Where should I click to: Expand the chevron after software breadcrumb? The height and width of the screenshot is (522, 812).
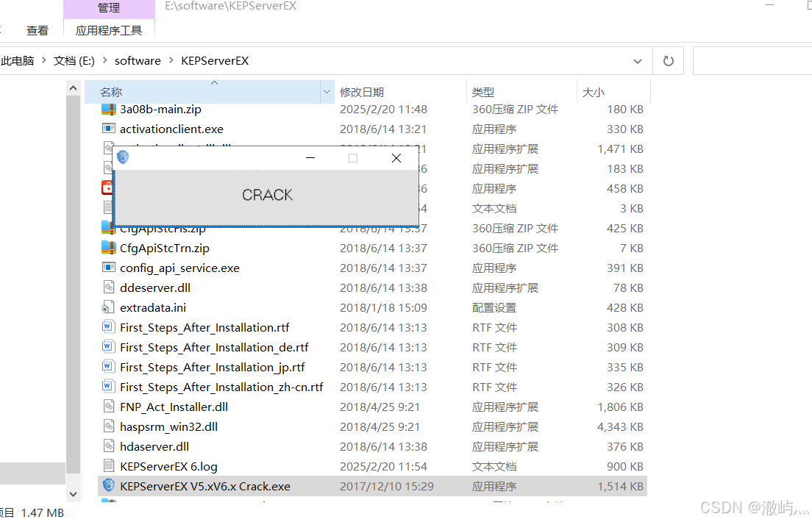[171, 60]
